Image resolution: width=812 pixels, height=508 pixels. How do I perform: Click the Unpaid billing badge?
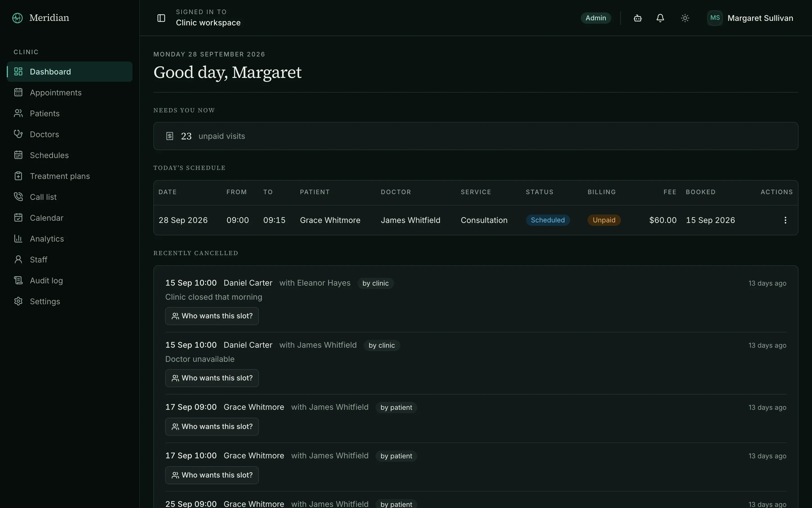coord(604,220)
